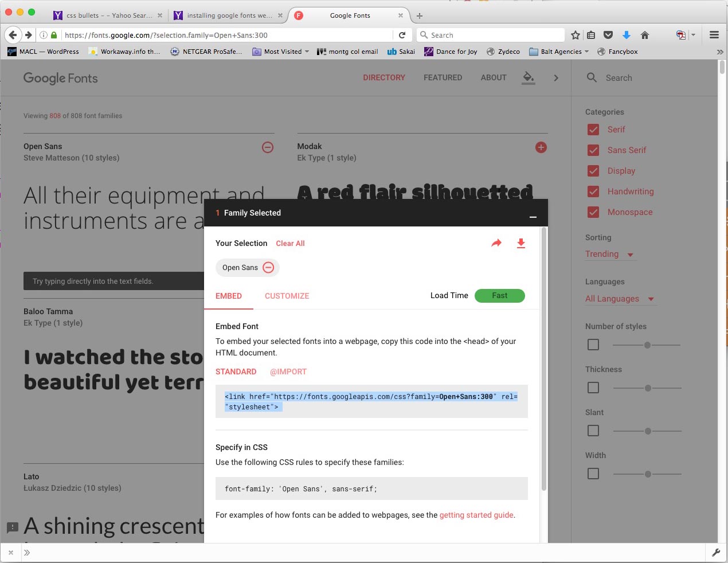Open the wrench developer tools icon

pos(716,553)
